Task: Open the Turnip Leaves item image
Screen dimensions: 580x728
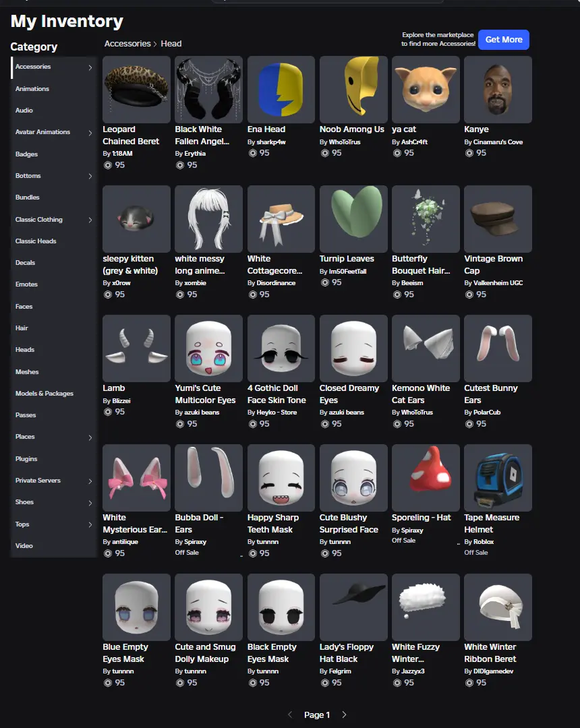Action: [x=353, y=219]
